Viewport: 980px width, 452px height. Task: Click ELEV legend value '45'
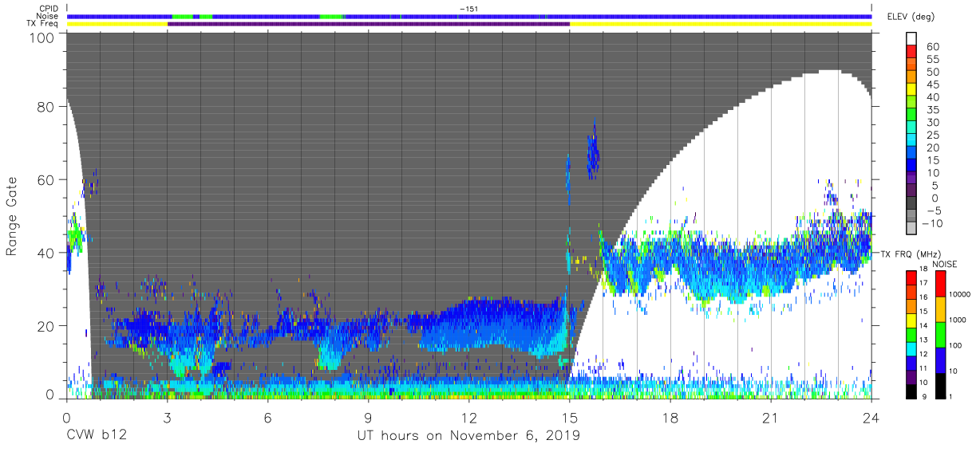pyautogui.click(x=932, y=85)
